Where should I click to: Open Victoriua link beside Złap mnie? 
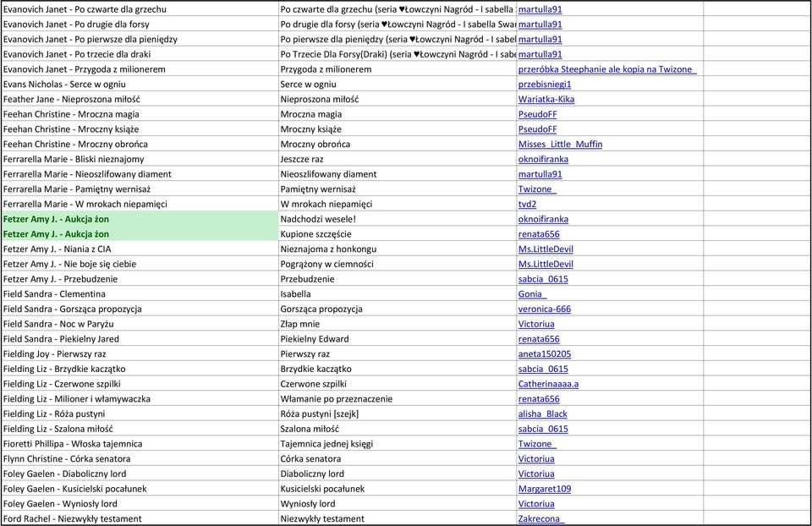tap(536, 324)
